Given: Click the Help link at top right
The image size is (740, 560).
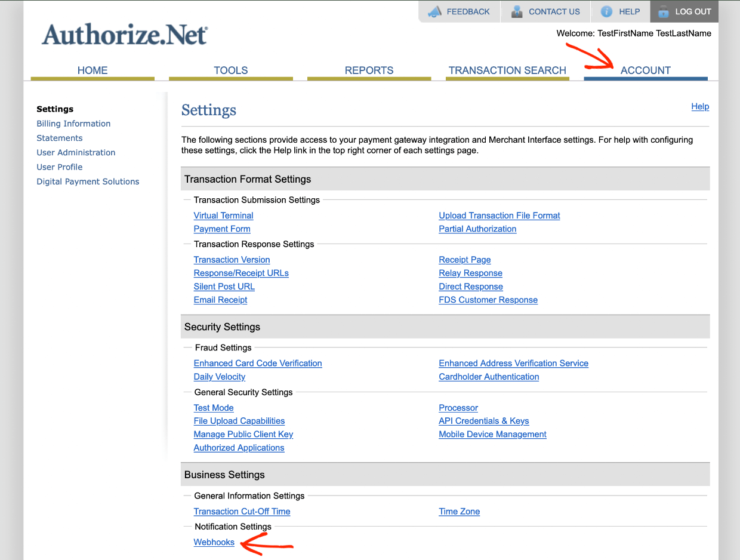Looking at the screenshot, I should pos(700,106).
